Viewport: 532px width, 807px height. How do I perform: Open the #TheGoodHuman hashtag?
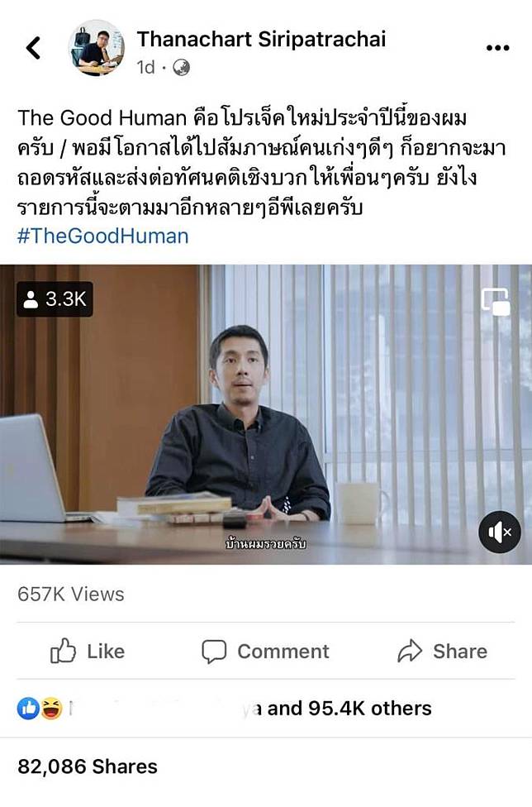pyautogui.click(x=103, y=236)
